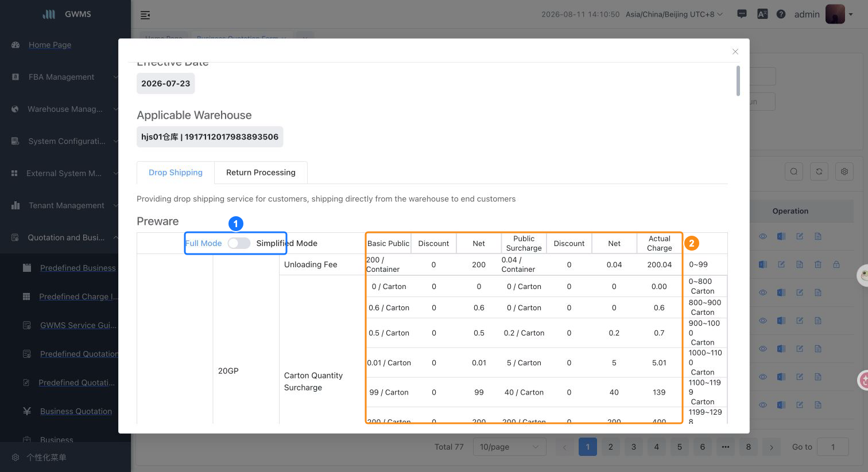Viewport: 868px width, 472px height.
Task: Click the FBA Management sidebar icon
Action: click(x=15, y=77)
